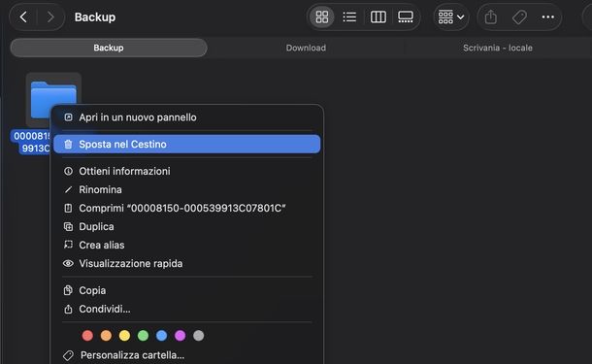Image resolution: width=592 pixels, height=364 pixels.
Task: Choose Sposta nel Cestino
Action: coord(187,145)
